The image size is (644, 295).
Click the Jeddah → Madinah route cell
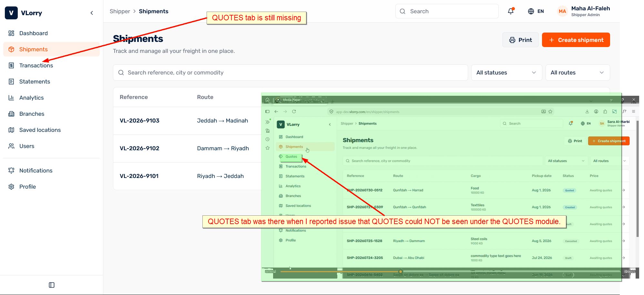coord(222,121)
